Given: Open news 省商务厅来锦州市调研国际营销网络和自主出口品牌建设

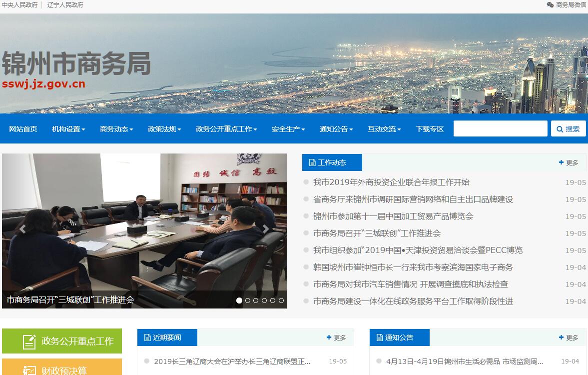Looking at the screenshot, I should (413, 199).
